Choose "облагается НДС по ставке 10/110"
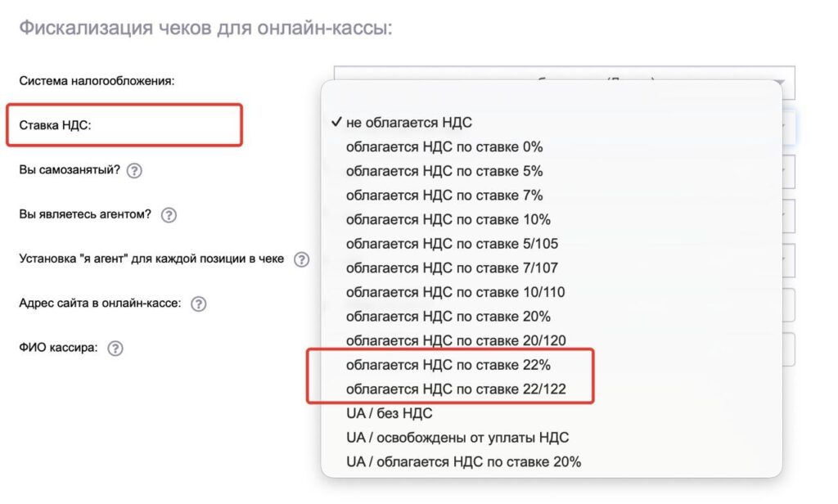Viewport: 838px width, 504px height. coord(455,292)
